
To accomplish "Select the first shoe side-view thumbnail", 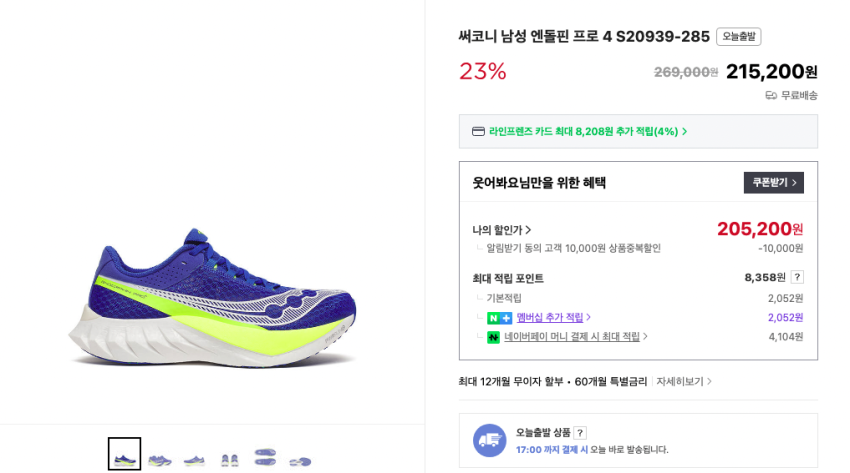I will (x=125, y=455).
